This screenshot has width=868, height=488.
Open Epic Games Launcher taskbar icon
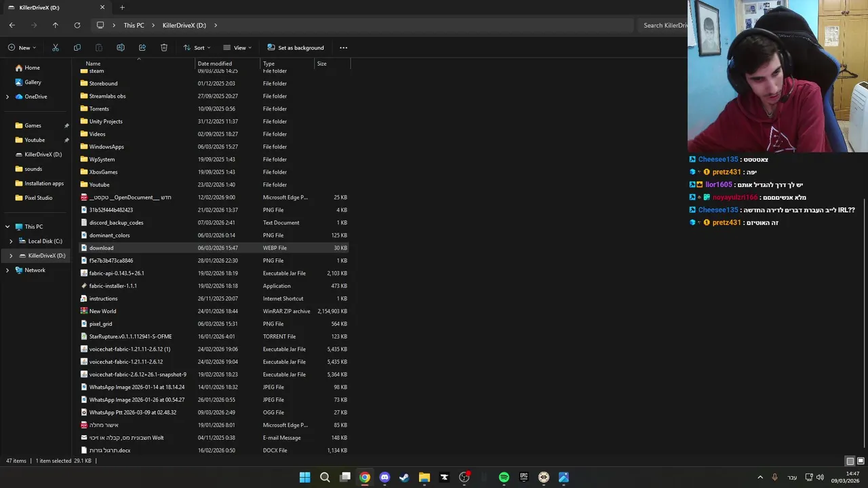click(x=524, y=477)
